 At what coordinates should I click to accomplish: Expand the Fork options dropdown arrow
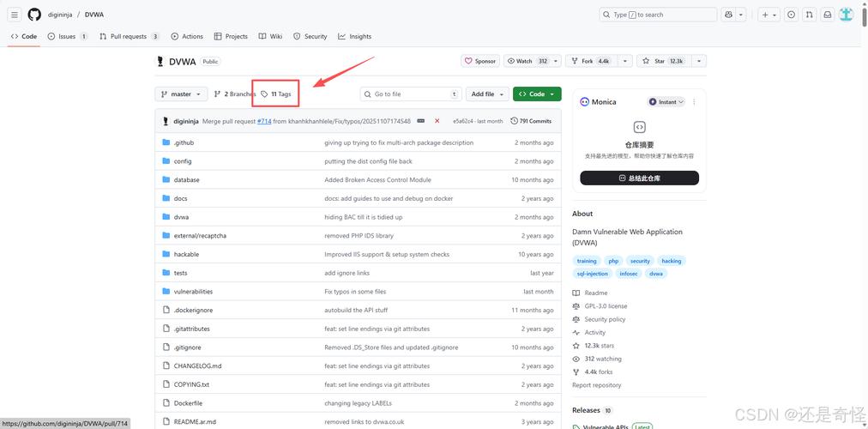(x=625, y=61)
